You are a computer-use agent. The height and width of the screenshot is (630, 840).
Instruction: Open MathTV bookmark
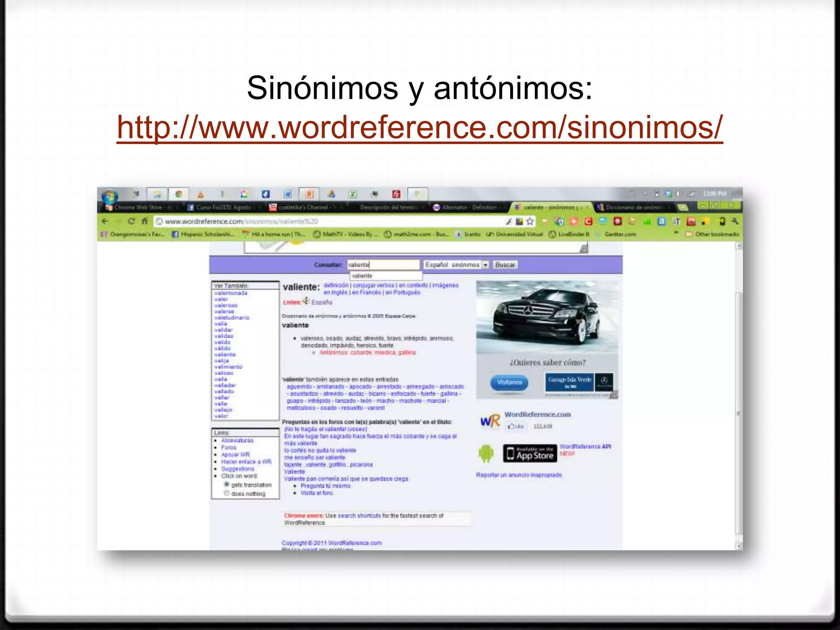point(345,234)
